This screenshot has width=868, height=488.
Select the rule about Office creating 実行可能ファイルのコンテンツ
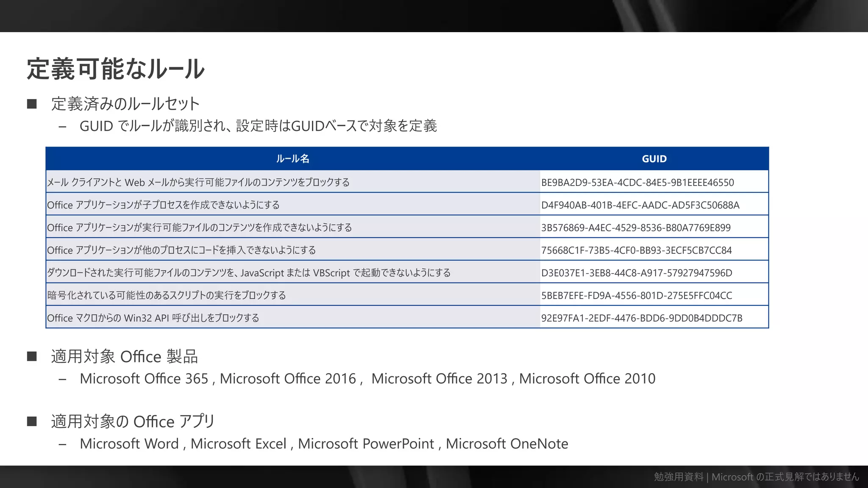coord(200,227)
